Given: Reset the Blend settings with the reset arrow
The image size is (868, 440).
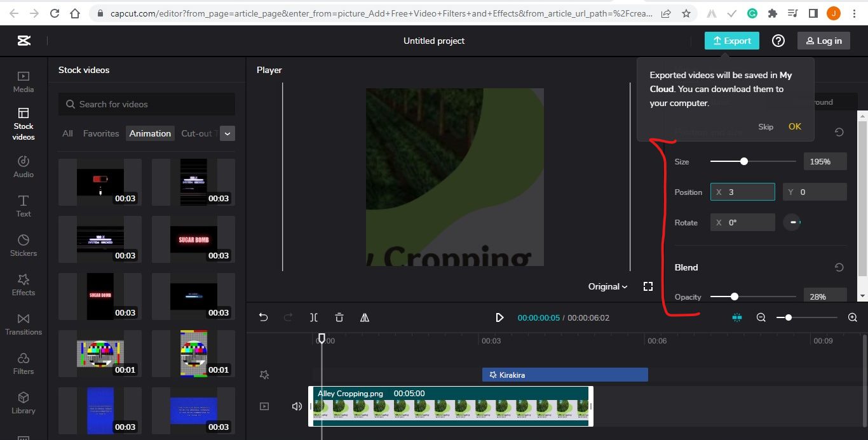Looking at the screenshot, I should coord(839,267).
